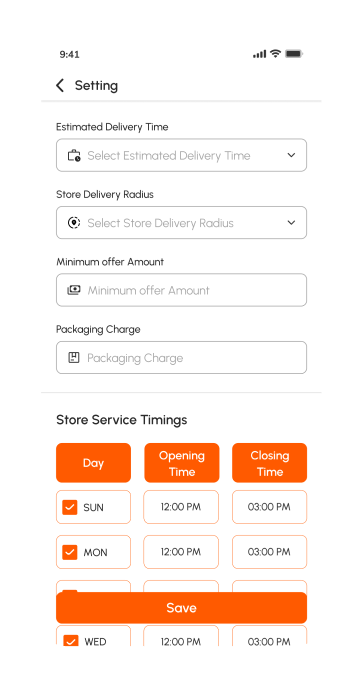This screenshot has width=361, height=684.
Task: Click the Minimum offer Amount money icon
Action: (74, 290)
